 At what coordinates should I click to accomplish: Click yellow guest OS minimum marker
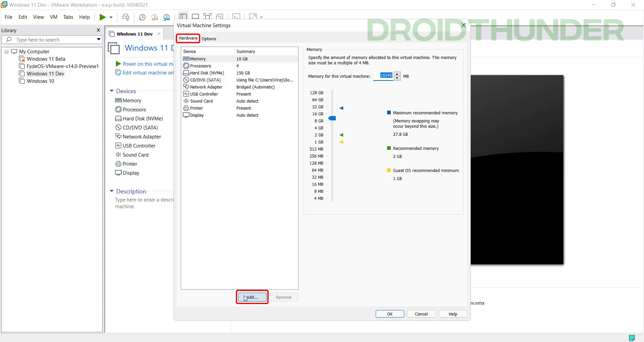tap(341, 142)
